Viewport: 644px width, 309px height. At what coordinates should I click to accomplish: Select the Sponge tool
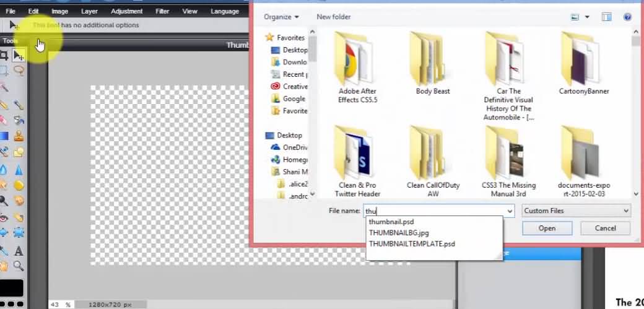point(19,185)
